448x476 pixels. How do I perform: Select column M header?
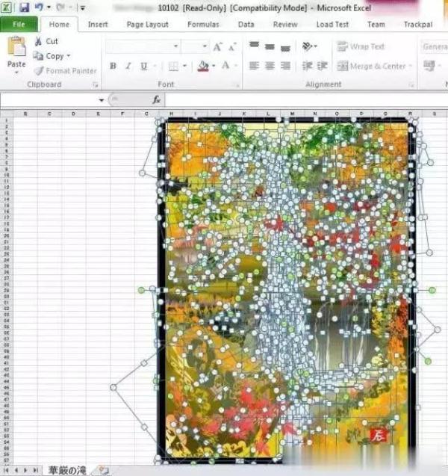tap(292, 114)
